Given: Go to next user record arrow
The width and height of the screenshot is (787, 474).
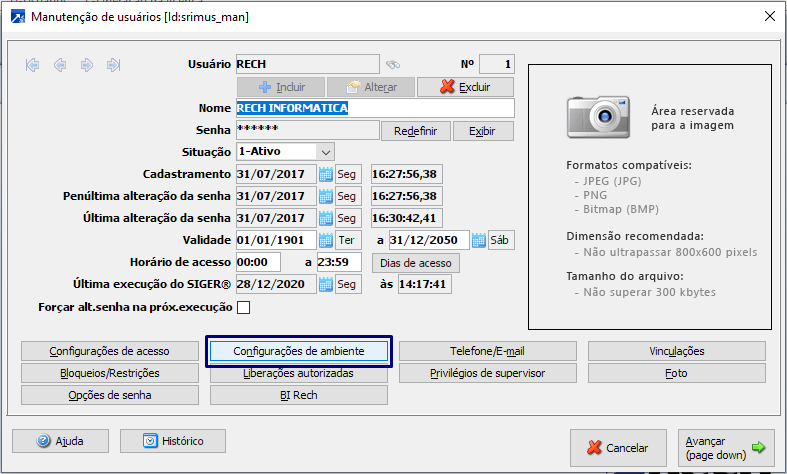Looking at the screenshot, I should tap(86, 65).
